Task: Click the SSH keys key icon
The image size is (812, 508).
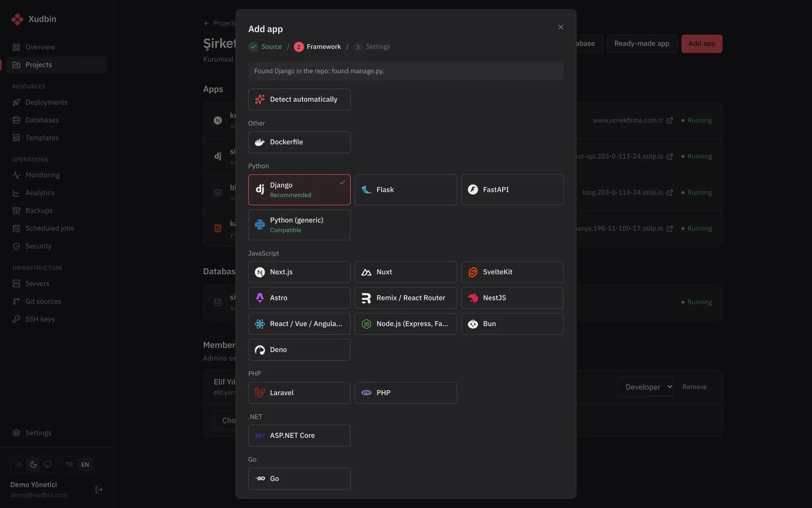Action: [16, 320]
